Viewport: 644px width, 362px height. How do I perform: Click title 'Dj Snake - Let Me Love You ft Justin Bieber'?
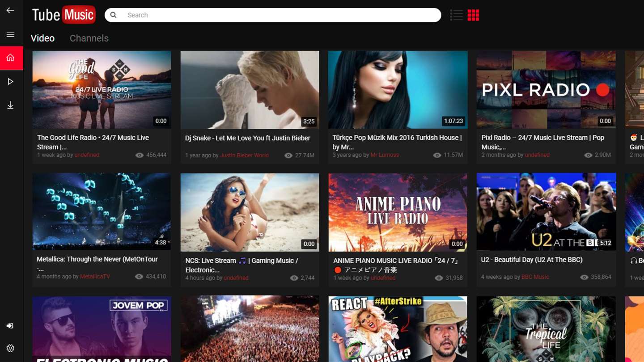[248, 138]
